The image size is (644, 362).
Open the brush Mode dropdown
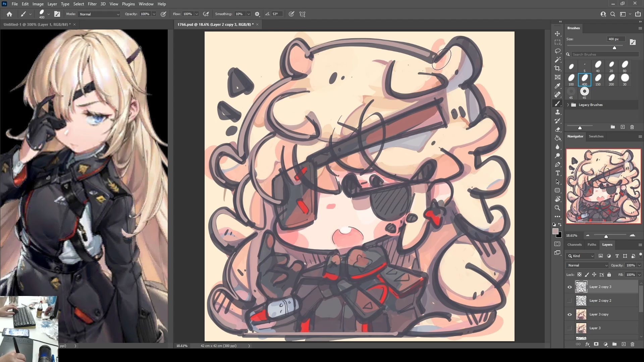(99, 14)
